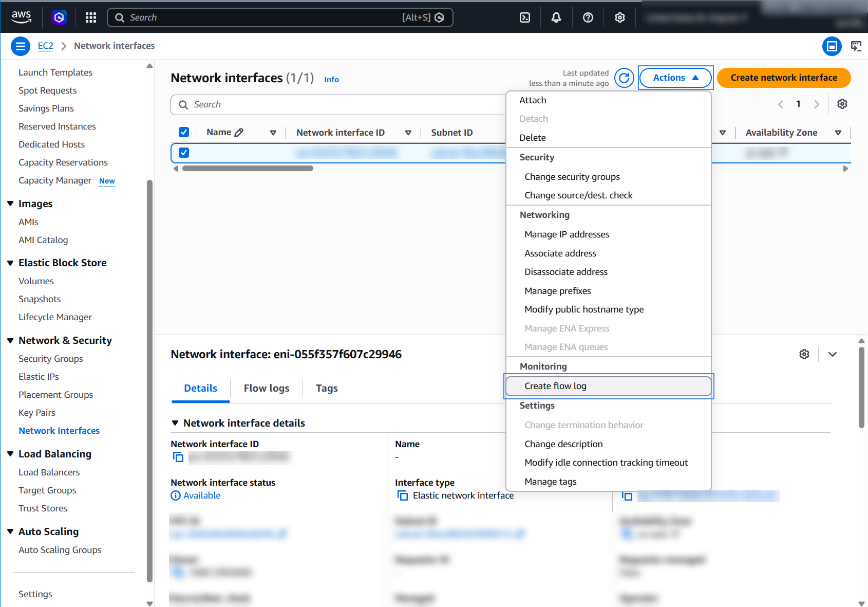The height and width of the screenshot is (607, 868).
Task: Collapse the Images section in the sidebar
Action: (10, 204)
